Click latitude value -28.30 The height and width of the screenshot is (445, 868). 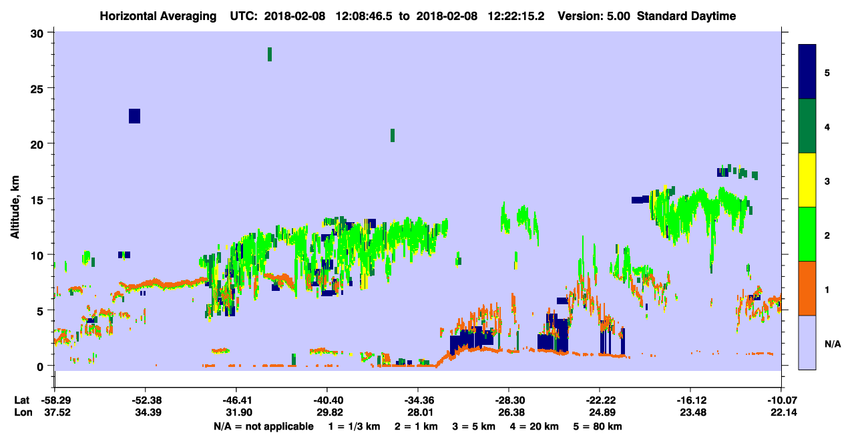coord(509,400)
